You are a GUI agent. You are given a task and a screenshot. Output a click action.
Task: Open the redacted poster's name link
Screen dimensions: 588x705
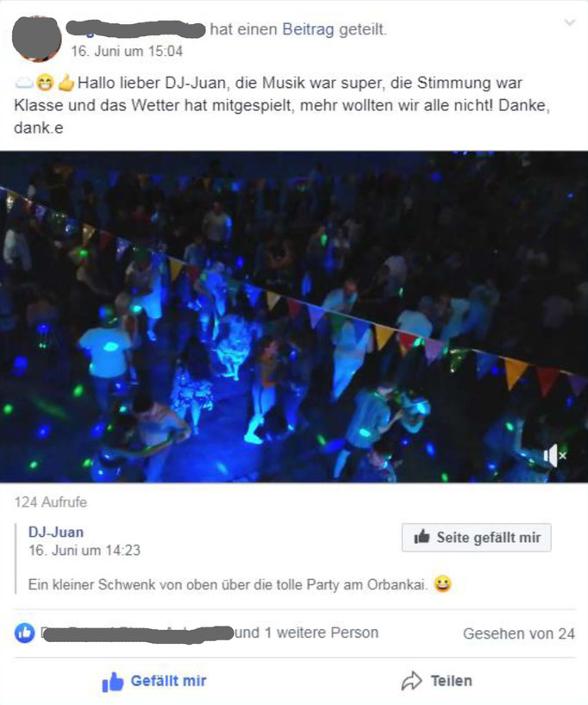[x=135, y=28]
